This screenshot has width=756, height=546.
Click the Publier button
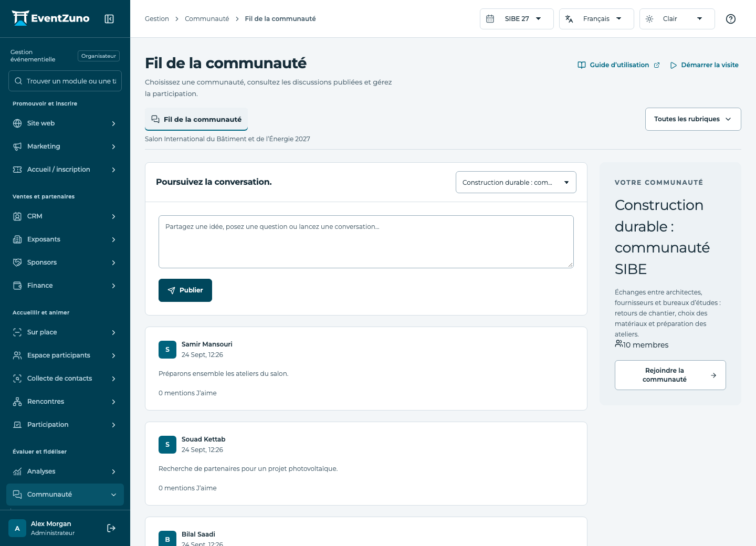(185, 290)
